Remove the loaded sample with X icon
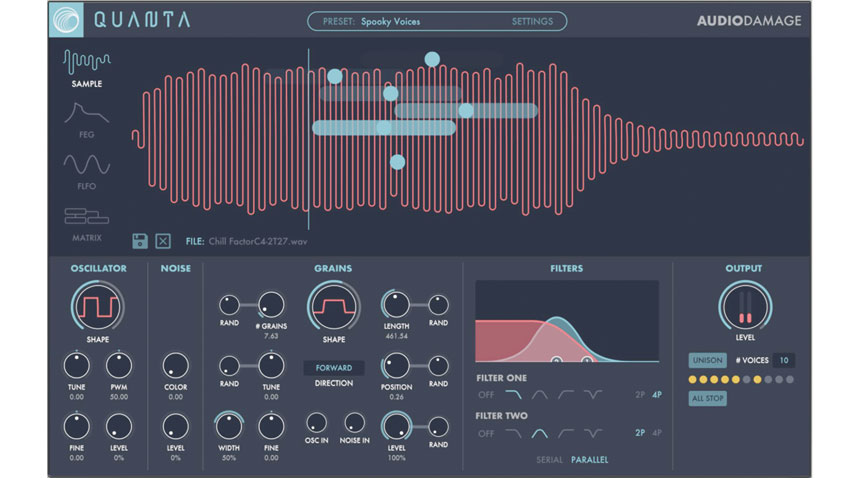850x478 pixels. [x=163, y=241]
